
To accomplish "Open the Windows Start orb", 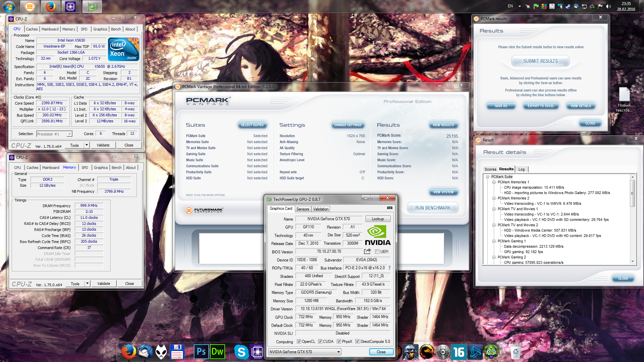I will coord(9,6).
